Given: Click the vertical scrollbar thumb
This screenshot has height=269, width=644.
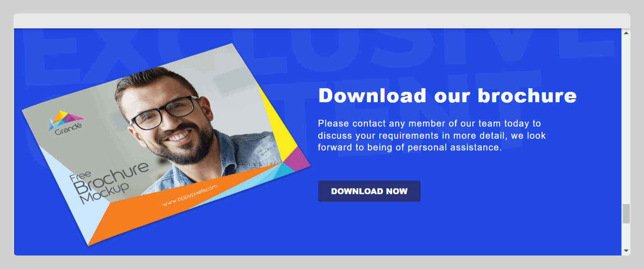Looking at the screenshot, I should pyautogui.click(x=626, y=214).
